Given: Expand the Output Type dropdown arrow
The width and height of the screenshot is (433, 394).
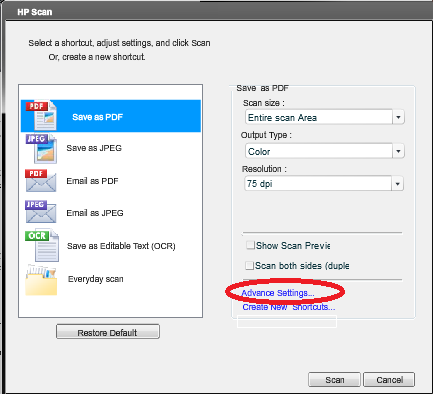Looking at the screenshot, I should click(x=398, y=151).
